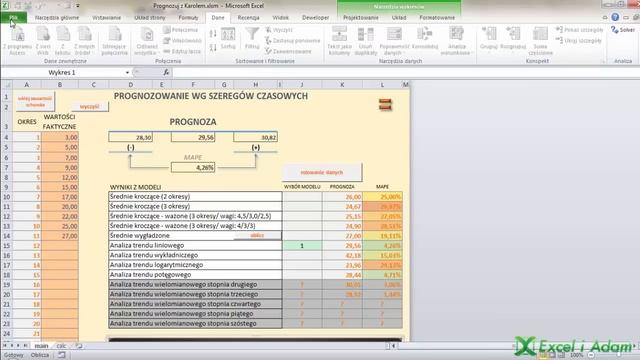Switch to Wstawianie tab

[x=107, y=18]
